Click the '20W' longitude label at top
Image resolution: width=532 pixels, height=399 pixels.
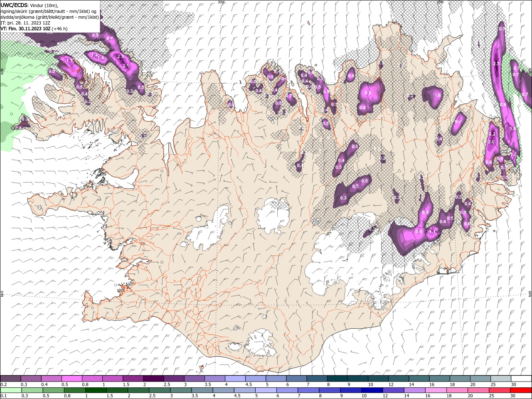coord(221,2)
